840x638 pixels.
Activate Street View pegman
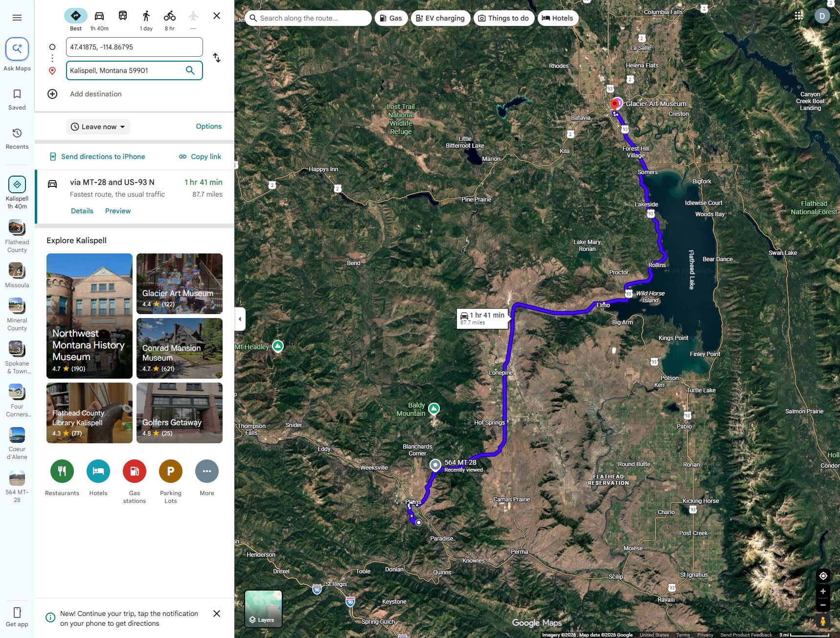pyautogui.click(x=823, y=621)
